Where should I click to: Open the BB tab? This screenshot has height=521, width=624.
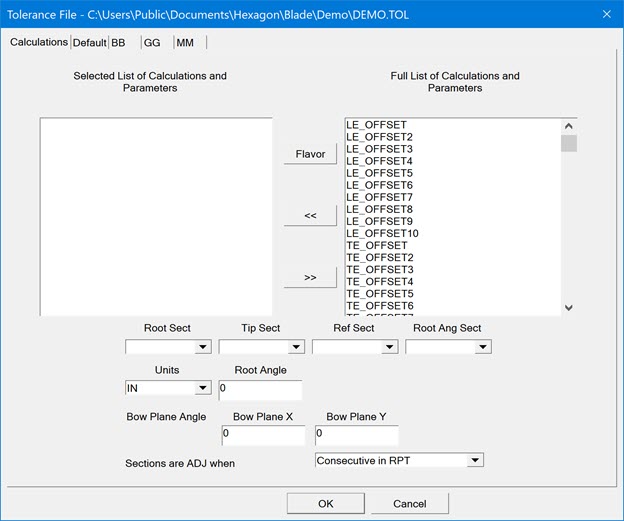click(x=118, y=43)
